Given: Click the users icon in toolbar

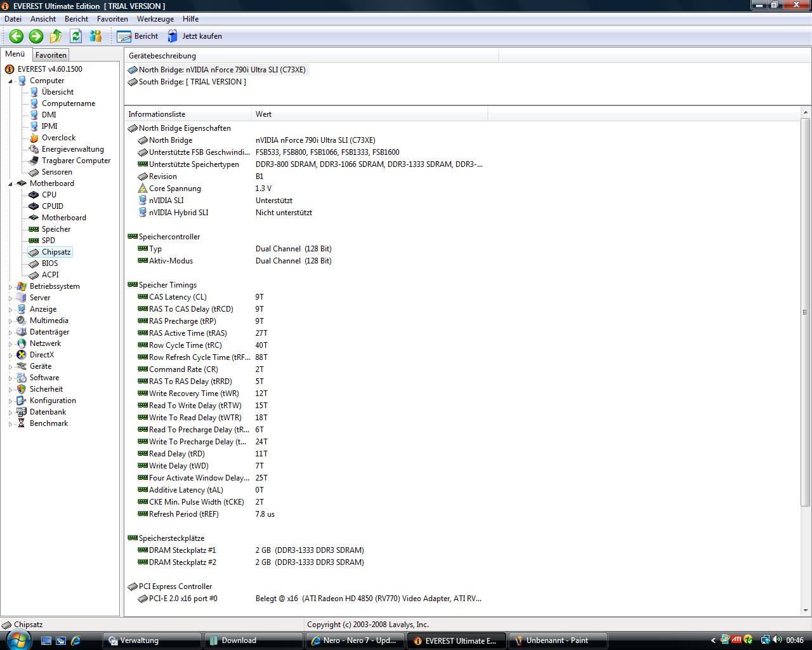Looking at the screenshot, I should [95, 36].
